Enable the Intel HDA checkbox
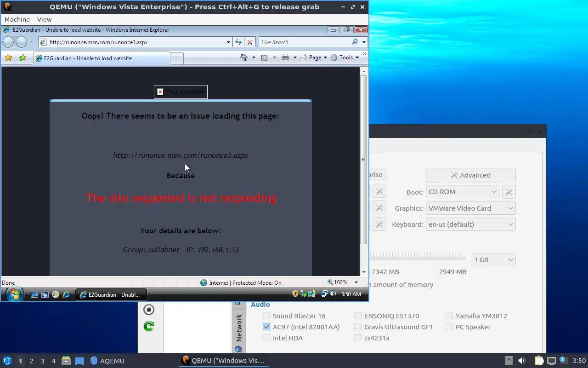The image size is (588, 368). (266, 338)
